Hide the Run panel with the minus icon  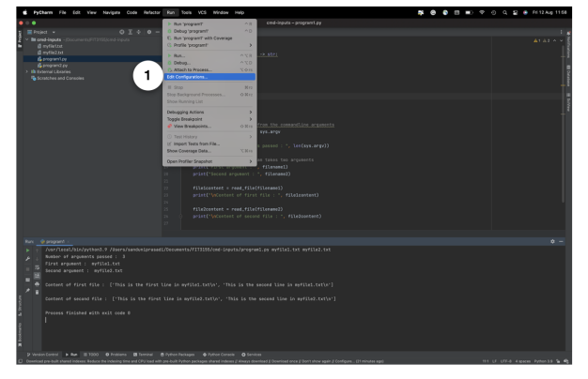[561, 241]
